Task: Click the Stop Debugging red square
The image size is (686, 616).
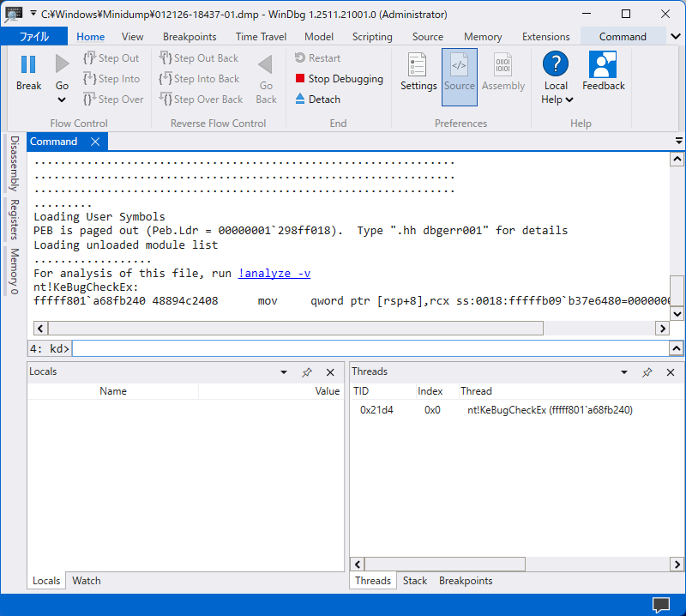Action: (x=300, y=79)
